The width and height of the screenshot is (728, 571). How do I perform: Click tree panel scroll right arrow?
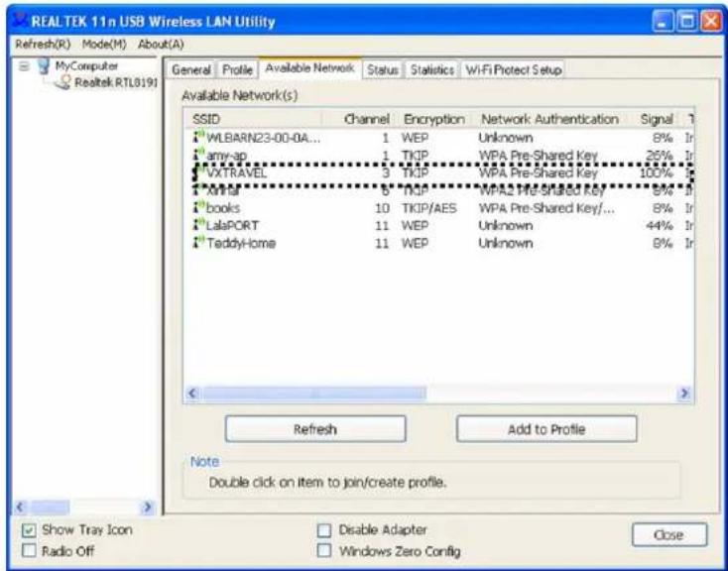pyautogui.click(x=148, y=507)
